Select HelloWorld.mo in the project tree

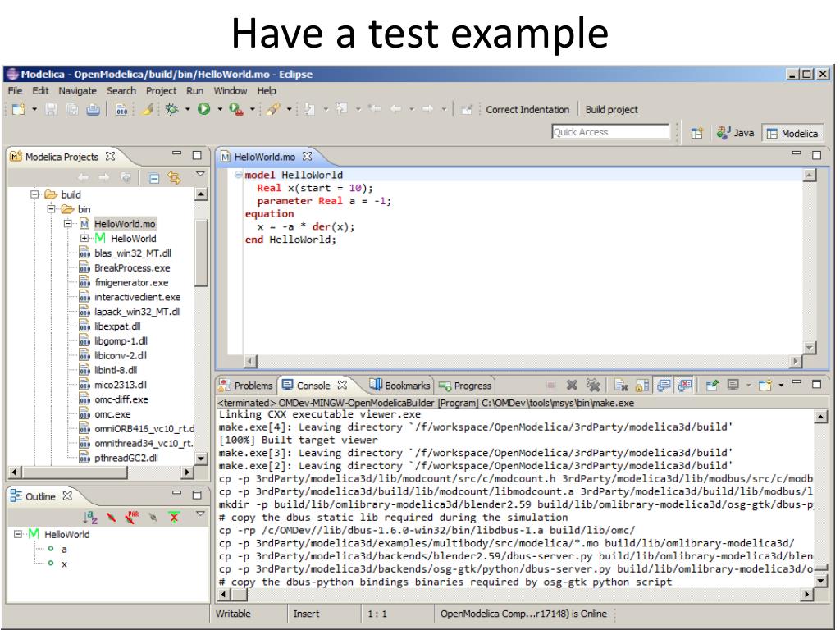pos(125,223)
